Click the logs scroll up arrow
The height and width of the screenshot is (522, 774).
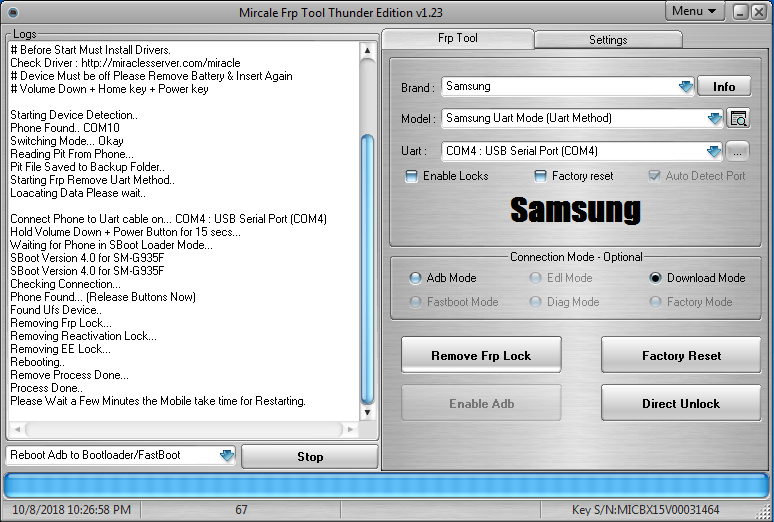coord(367,50)
